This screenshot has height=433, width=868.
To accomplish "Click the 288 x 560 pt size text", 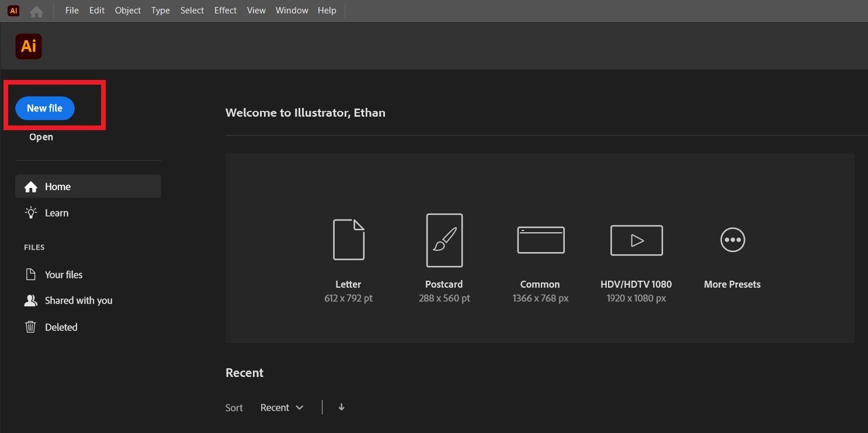I will 445,298.
